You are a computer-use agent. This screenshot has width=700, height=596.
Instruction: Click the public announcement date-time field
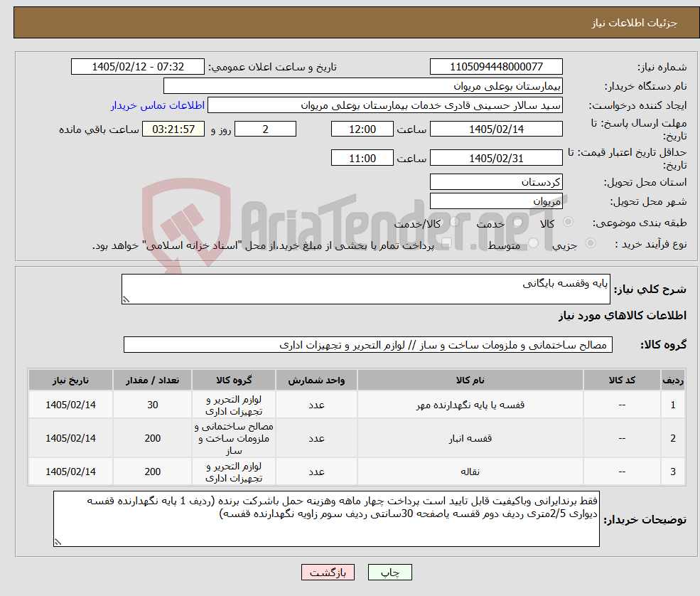click(137, 67)
